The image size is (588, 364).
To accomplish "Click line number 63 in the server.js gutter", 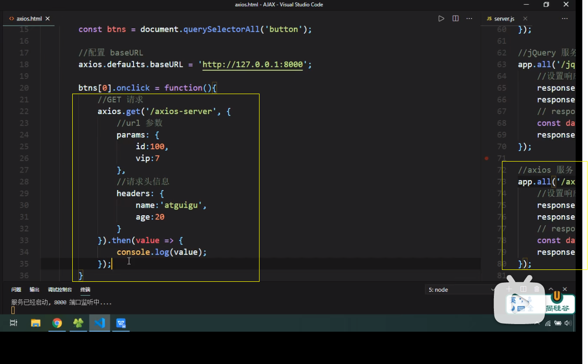I will click(501, 64).
